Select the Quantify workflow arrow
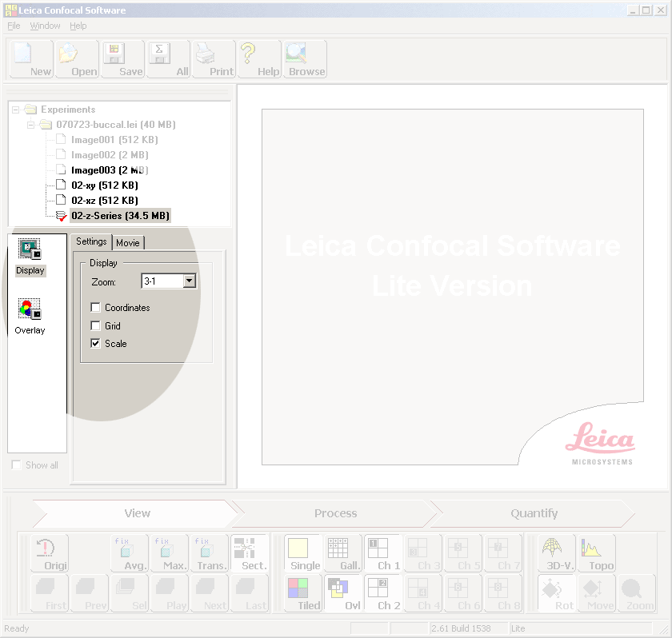 534,513
